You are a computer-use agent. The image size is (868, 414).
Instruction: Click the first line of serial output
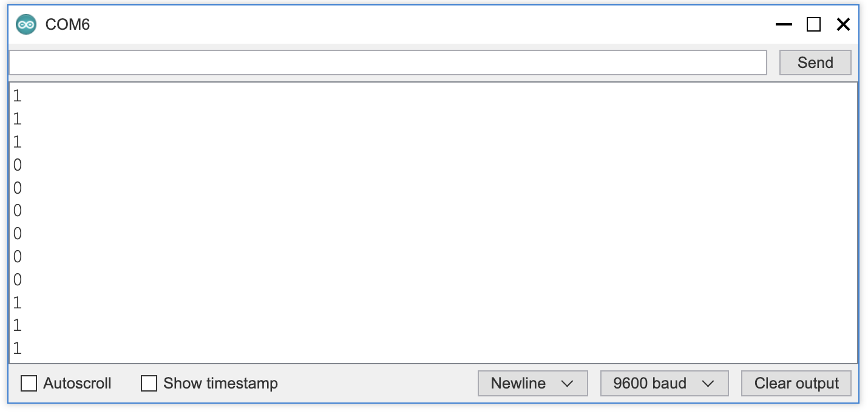(17, 96)
